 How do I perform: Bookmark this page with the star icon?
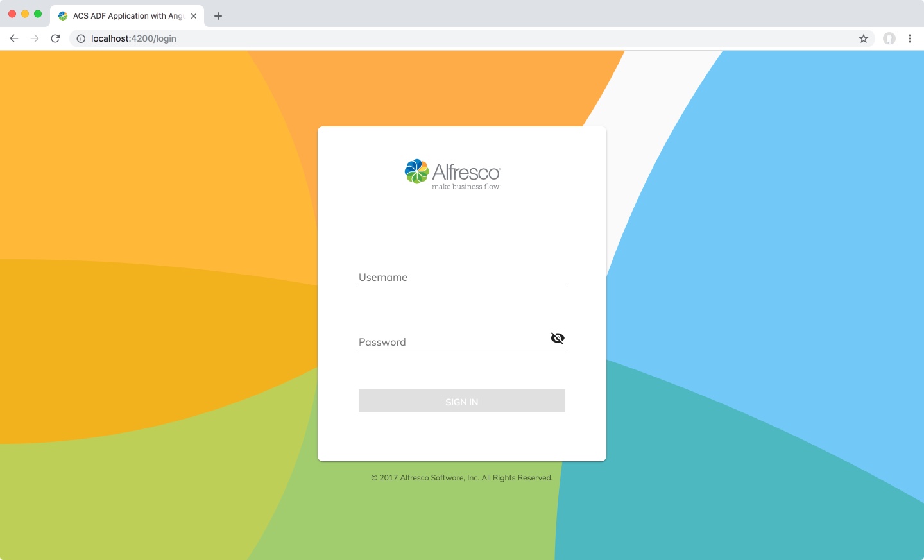(x=864, y=38)
